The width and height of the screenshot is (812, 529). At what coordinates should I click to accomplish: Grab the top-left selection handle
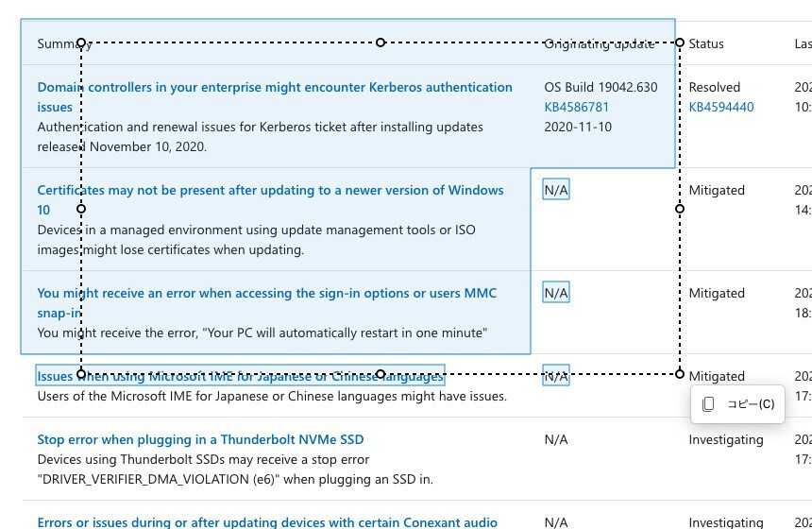pyautogui.click(x=81, y=43)
